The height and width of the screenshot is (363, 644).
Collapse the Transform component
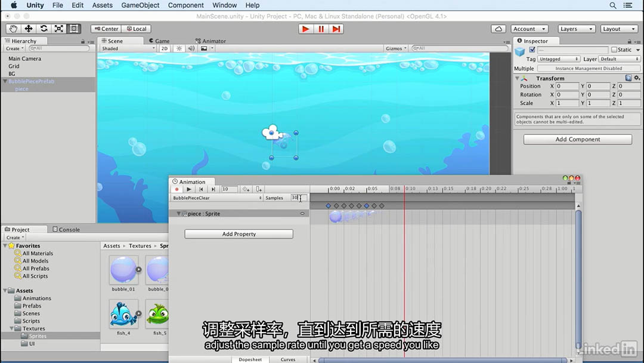pyautogui.click(x=517, y=78)
